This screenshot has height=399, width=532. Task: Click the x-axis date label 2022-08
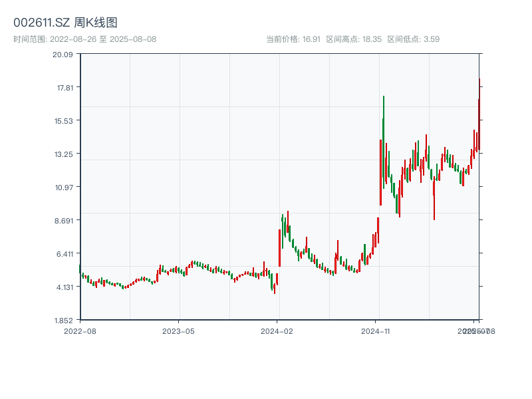[x=80, y=331]
